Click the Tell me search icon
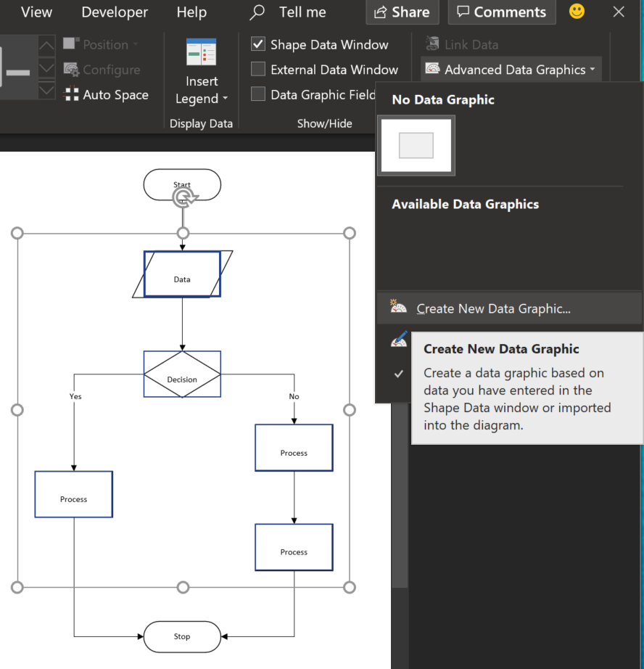 tap(256, 12)
